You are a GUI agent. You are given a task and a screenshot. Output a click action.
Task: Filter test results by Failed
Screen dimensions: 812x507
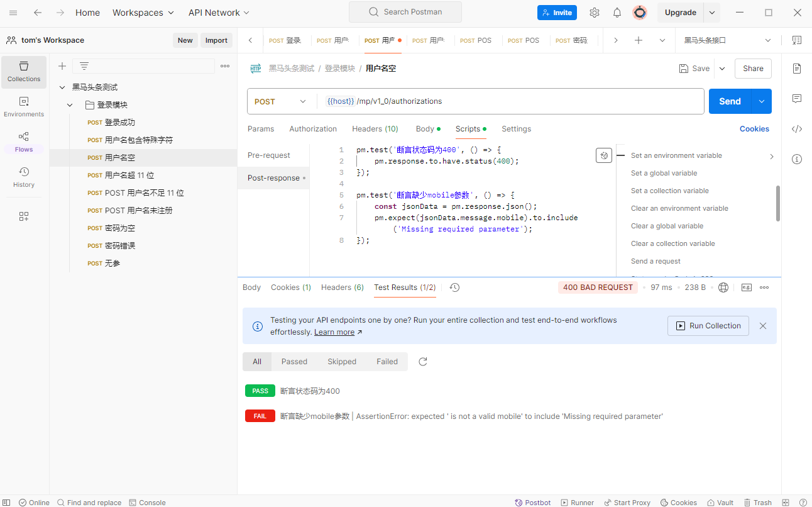(x=387, y=362)
